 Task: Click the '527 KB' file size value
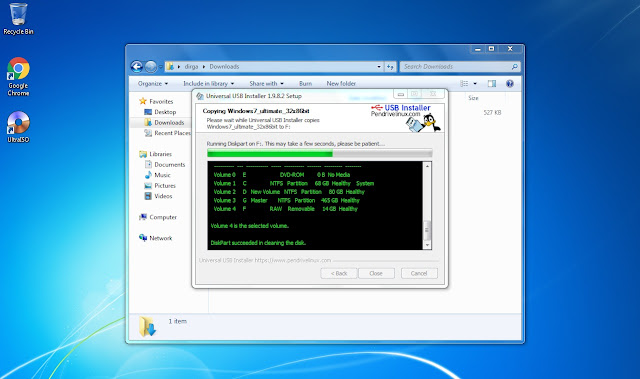[492, 112]
